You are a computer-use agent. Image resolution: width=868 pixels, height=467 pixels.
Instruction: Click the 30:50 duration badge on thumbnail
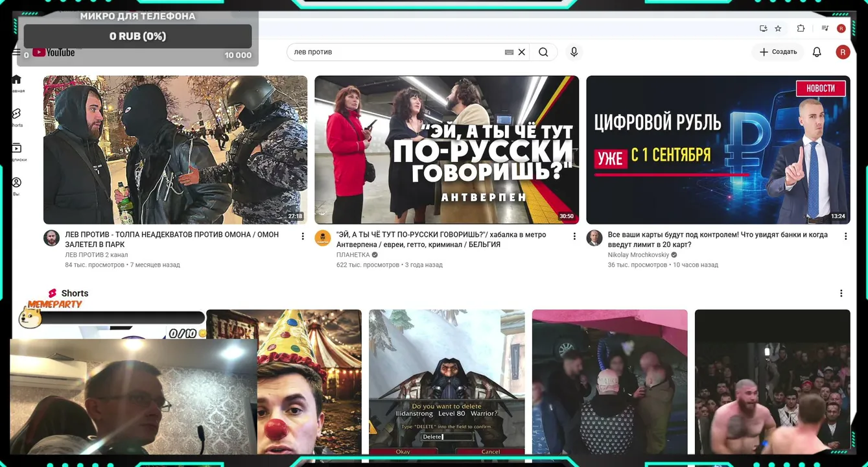click(x=567, y=216)
